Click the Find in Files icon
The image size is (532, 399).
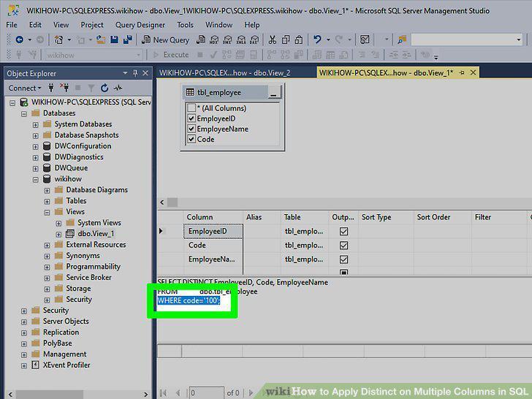402,39
